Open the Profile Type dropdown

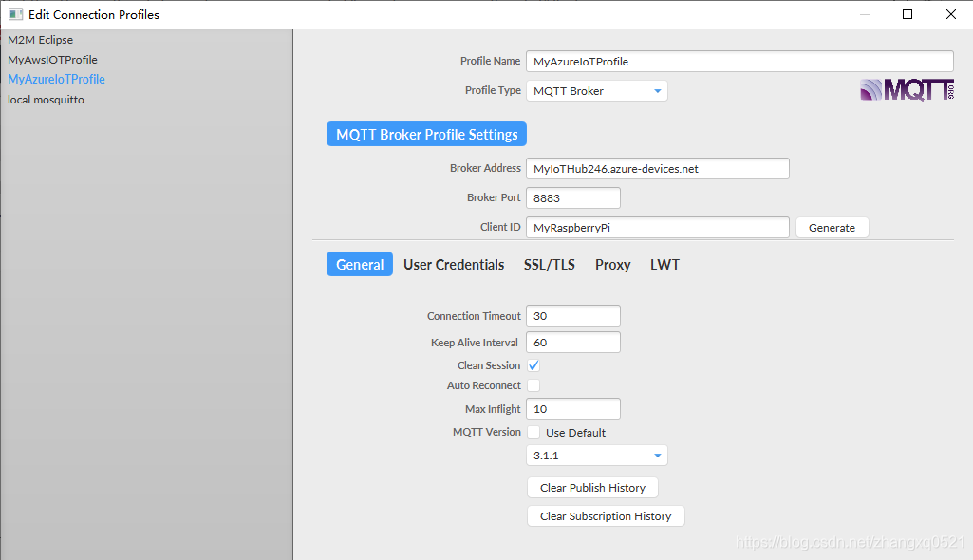coord(597,90)
